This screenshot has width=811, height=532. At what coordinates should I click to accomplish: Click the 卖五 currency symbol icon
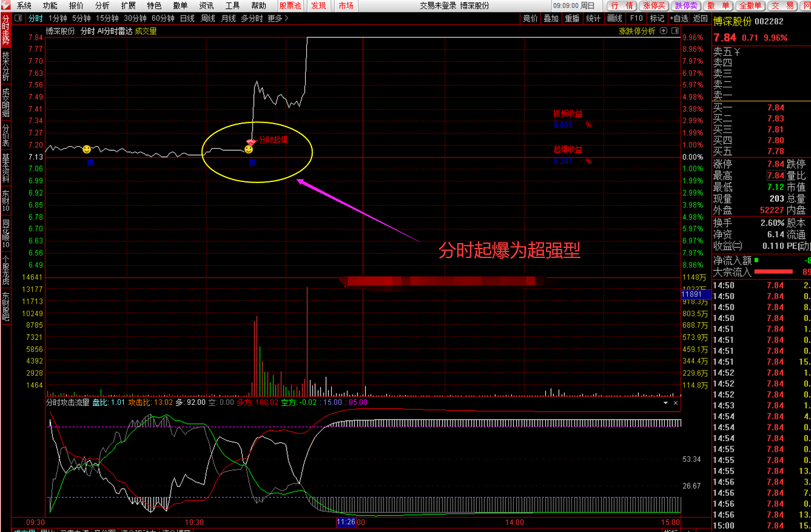pyautogui.click(x=737, y=51)
